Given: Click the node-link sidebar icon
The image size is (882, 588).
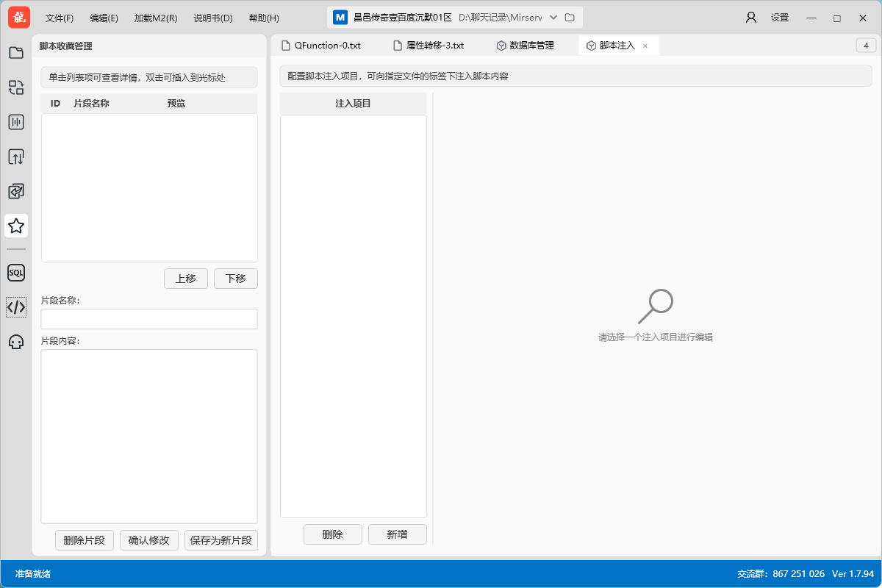Looking at the screenshot, I should (x=16, y=87).
